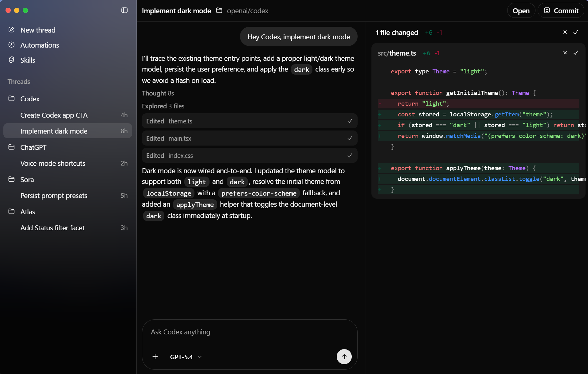The image size is (588, 374).
Task: Accept all changes with header checkmark
Action: 576,32
